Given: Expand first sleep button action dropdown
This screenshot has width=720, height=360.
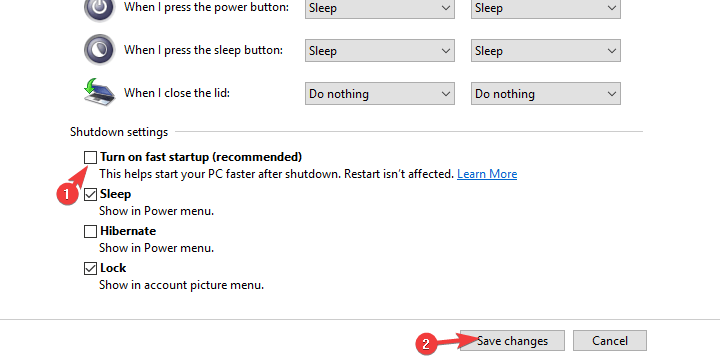Looking at the screenshot, I should pos(380,51).
